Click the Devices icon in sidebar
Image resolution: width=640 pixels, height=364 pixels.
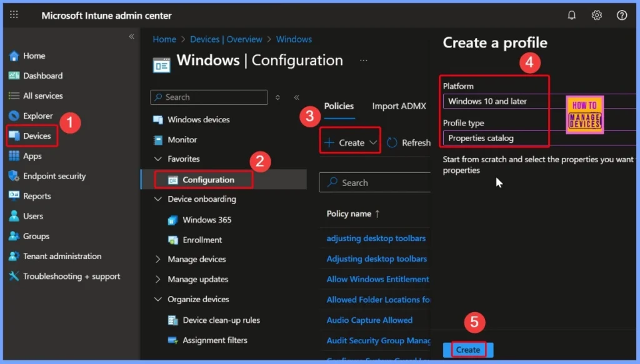(14, 135)
